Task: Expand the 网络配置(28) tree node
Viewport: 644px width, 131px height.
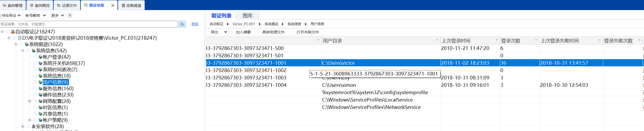Action: (30, 101)
